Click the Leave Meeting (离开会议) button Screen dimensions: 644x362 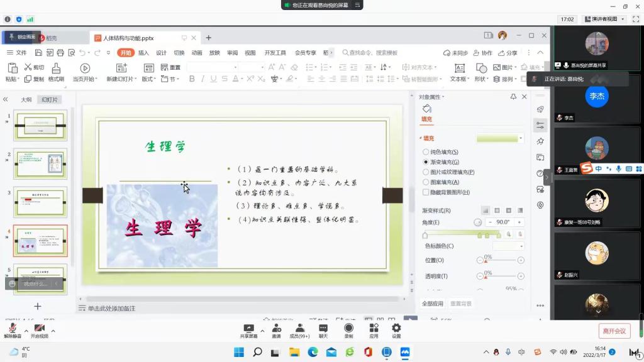(614, 331)
